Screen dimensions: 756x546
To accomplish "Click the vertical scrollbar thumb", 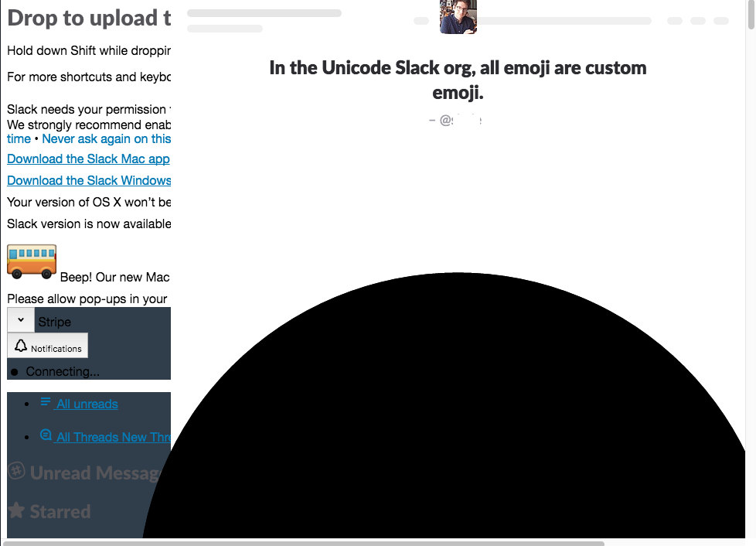I will [x=751, y=15].
